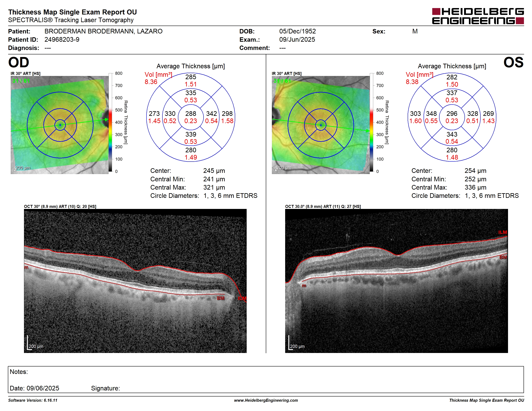Click OS inner right thickness 328
The image size is (532, 411).
click(473, 113)
